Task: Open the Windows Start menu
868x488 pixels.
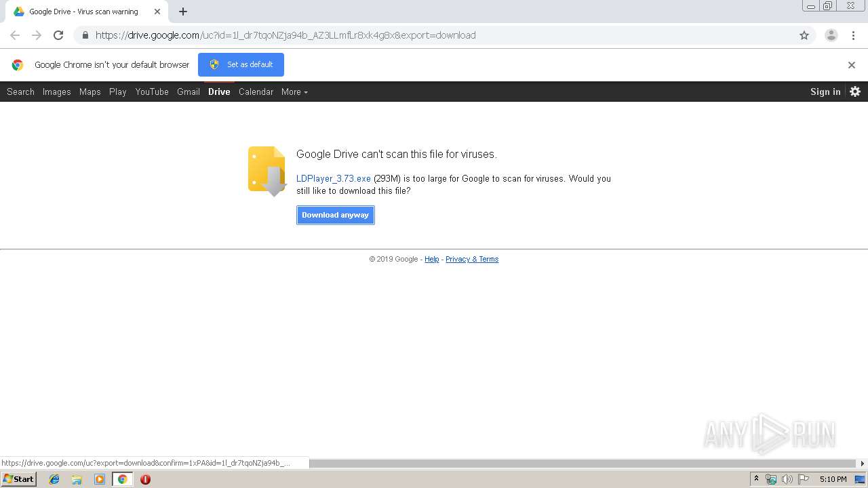Action: (x=18, y=479)
